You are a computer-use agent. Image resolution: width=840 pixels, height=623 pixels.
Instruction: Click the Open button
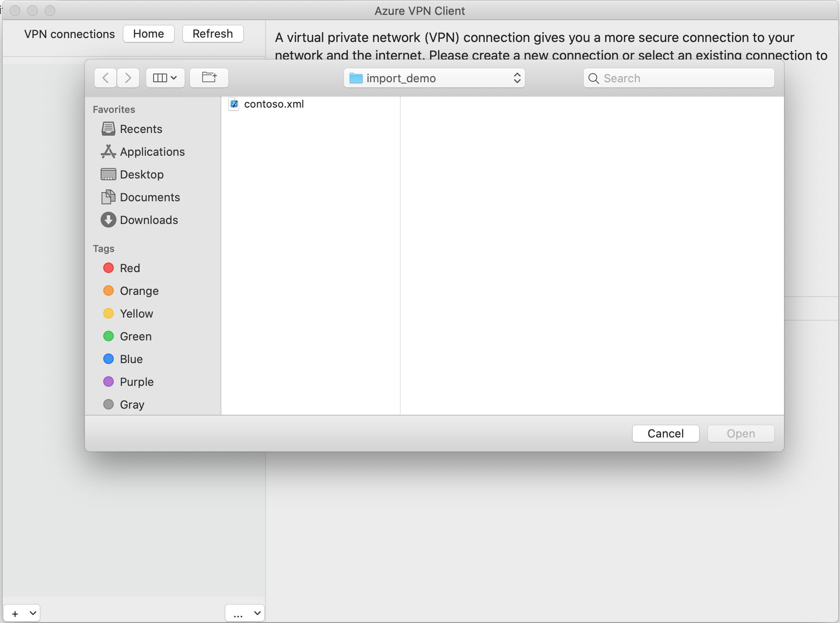tap(741, 433)
